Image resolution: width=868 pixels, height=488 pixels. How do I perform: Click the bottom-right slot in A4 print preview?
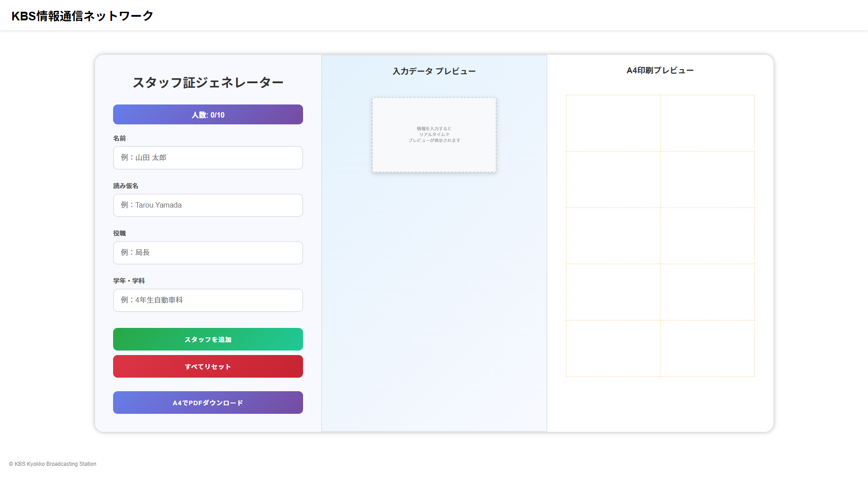pos(707,348)
